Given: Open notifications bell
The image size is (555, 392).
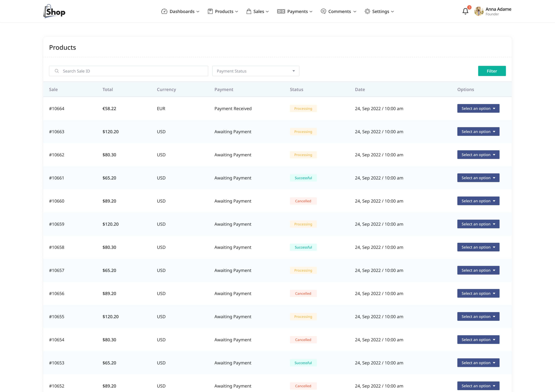Looking at the screenshot, I should coord(465,11).
